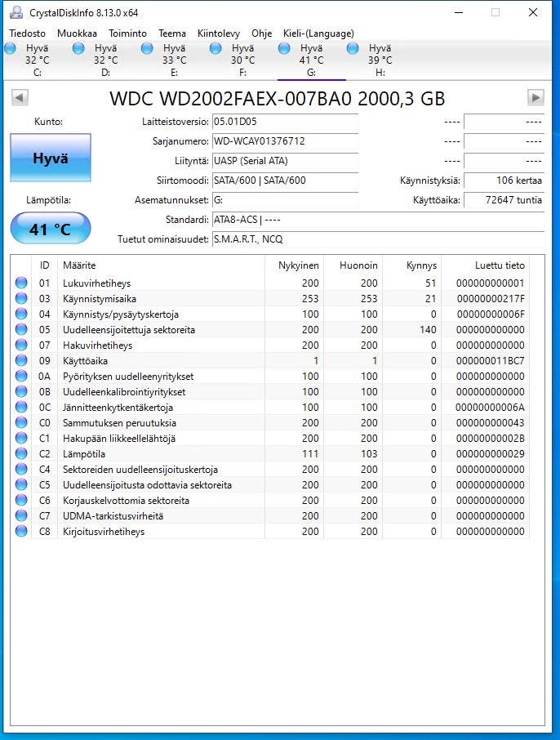This screenshot has width=560, height=740.
Task: Click the Sarjanumero field value
Action: click(285, 141)
